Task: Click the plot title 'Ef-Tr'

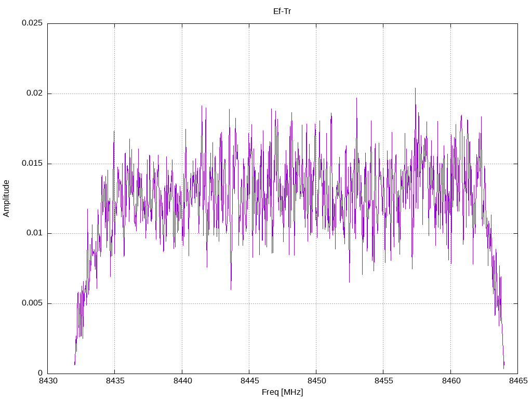Action: 282,11
